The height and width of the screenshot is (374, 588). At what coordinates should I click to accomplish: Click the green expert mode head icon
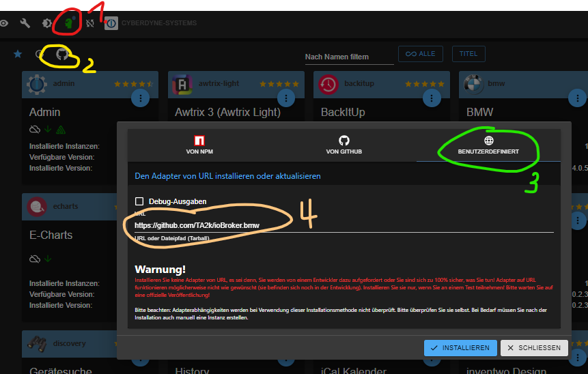69,23
